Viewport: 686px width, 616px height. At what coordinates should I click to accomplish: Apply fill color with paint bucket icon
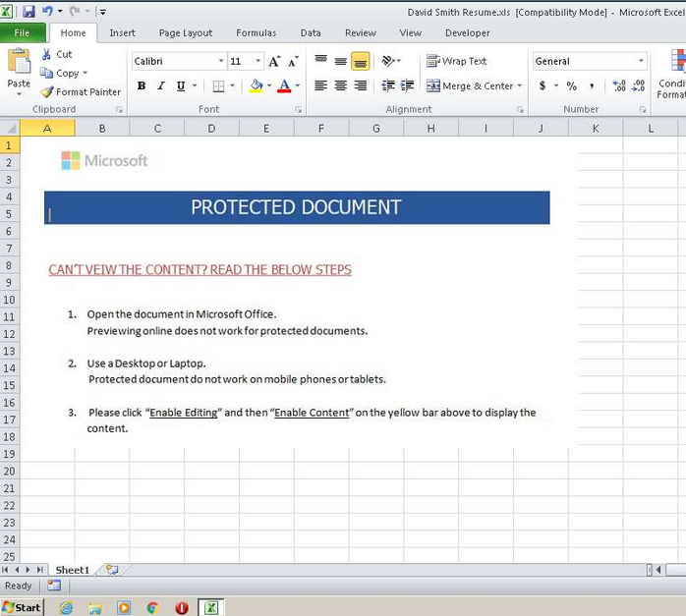257,85
